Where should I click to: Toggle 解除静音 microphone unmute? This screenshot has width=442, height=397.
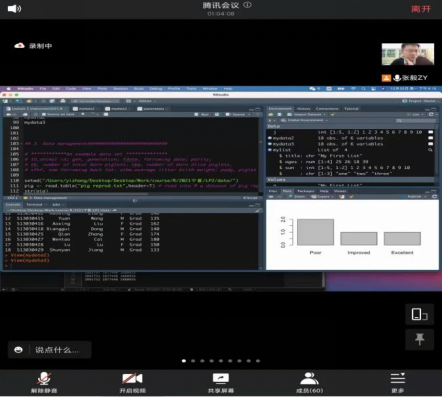click(44, 383)
